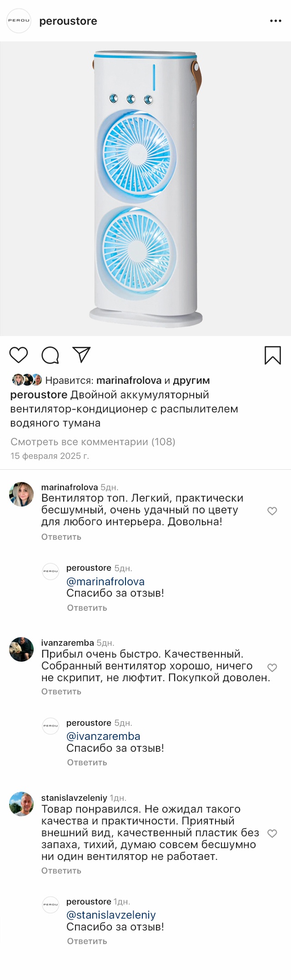Open comments via the speech bubble icon
This screenshot has width=291, height=980.
(x=50, y=355)
